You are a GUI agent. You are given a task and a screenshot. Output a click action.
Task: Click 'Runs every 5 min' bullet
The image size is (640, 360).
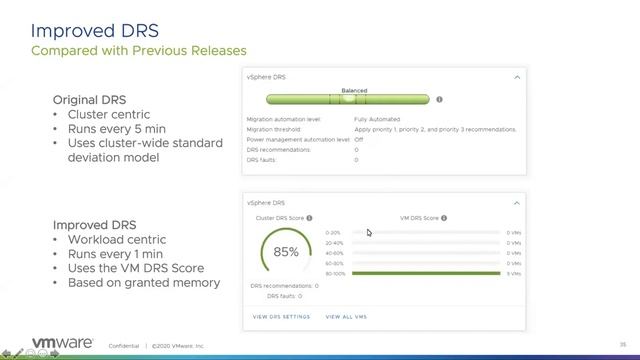[117, 129]
